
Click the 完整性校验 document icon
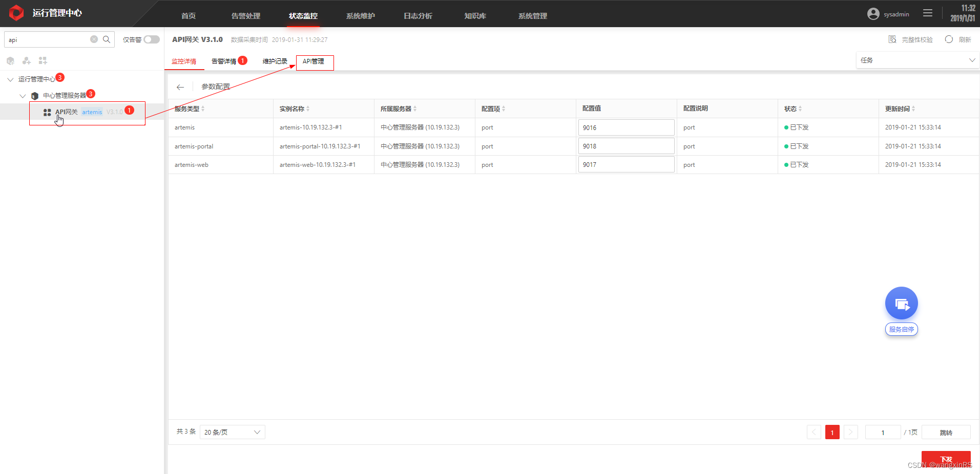[892, 39]
